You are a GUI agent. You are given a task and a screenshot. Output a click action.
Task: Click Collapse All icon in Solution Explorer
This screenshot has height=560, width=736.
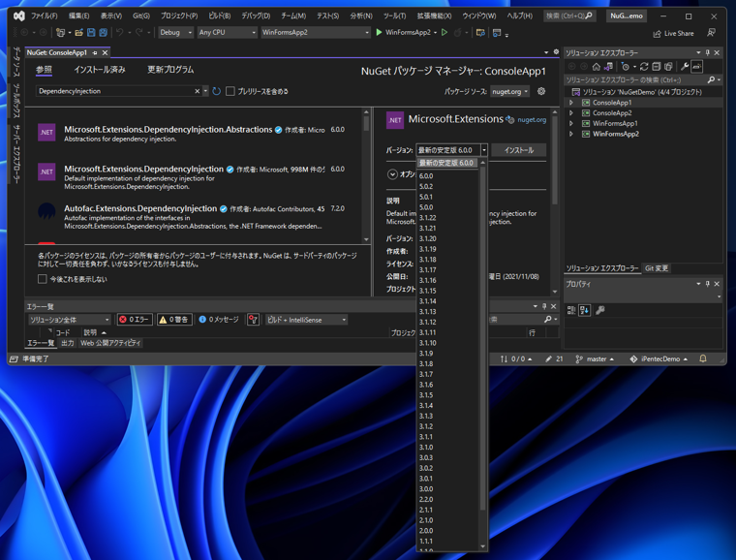(x=657, y=66)
